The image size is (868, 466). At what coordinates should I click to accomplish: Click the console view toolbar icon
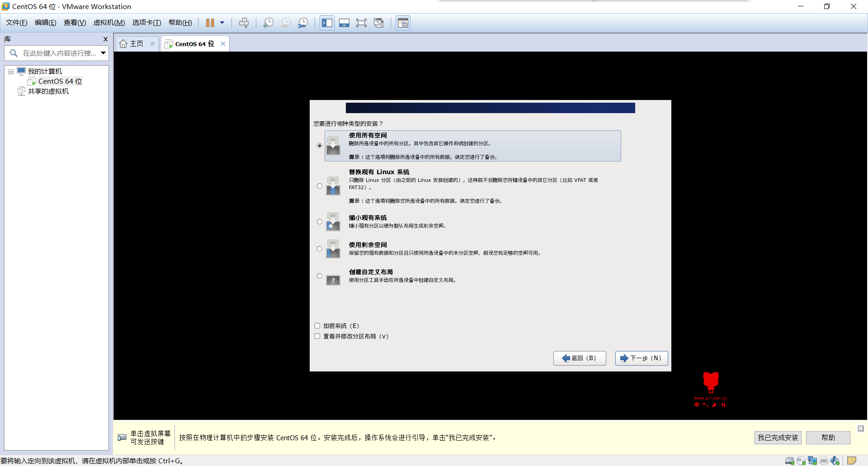(403, 23)
